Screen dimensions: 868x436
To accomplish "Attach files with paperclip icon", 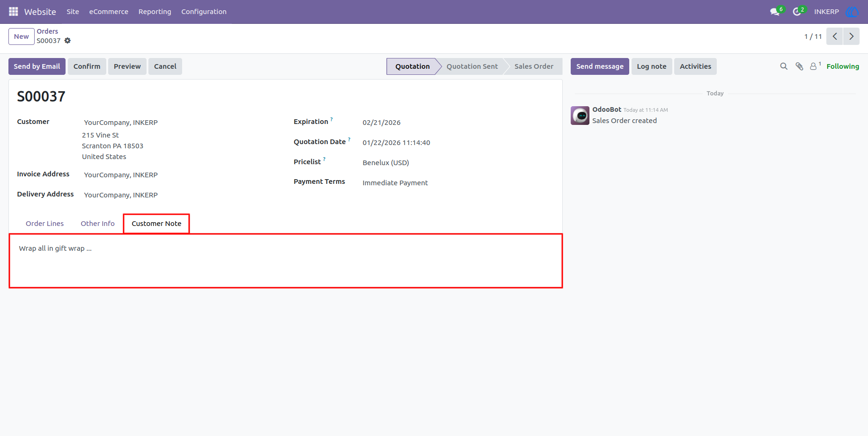I will (799, 66).
